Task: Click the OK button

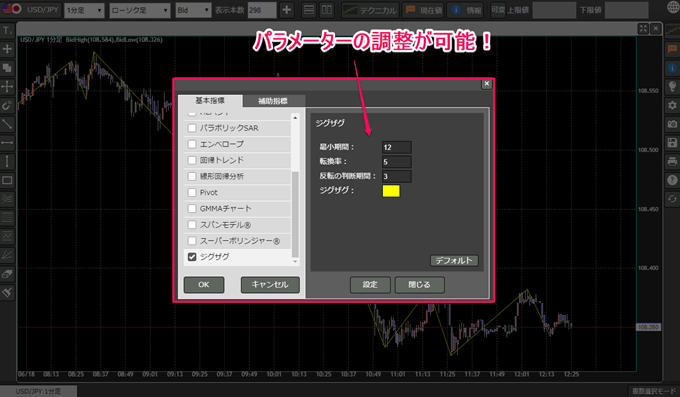Action: (204, 285)
